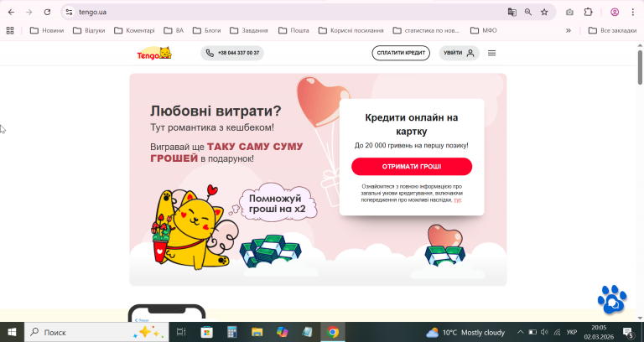Image resolution: width=644 pixels, height=342 pixels.
Task: Show hidden system tray icons
Action: [x=521, y=332]
